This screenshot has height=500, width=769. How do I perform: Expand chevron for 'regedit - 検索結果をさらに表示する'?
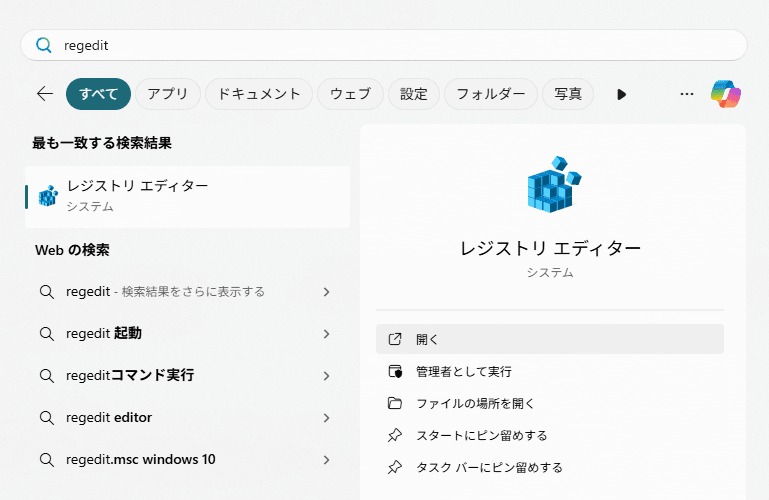pyautogui.click(x=326, y=292)
